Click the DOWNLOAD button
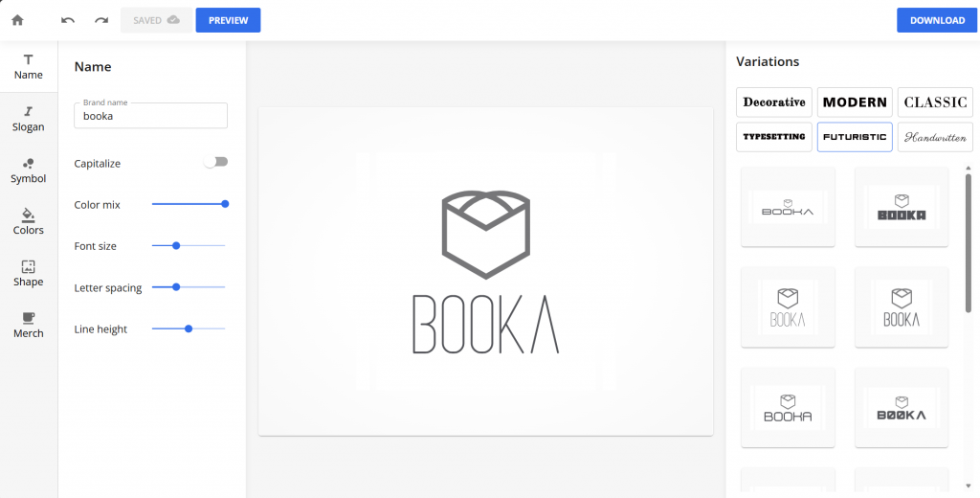The image size is (980, 498). tap(937, 20)
